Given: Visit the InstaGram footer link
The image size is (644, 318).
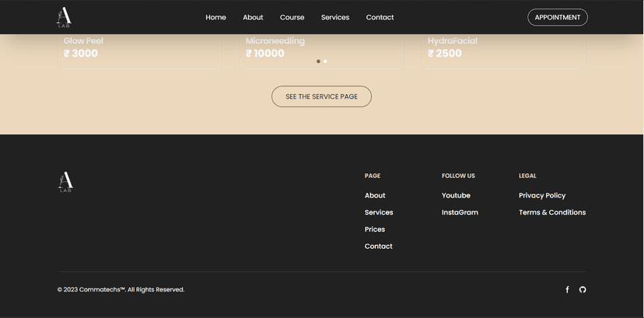Looking at the screenshot, I should click(460, 212).
